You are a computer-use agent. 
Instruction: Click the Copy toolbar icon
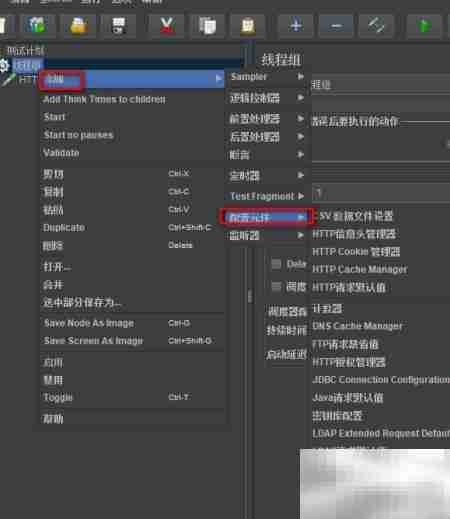pos(208,25)
